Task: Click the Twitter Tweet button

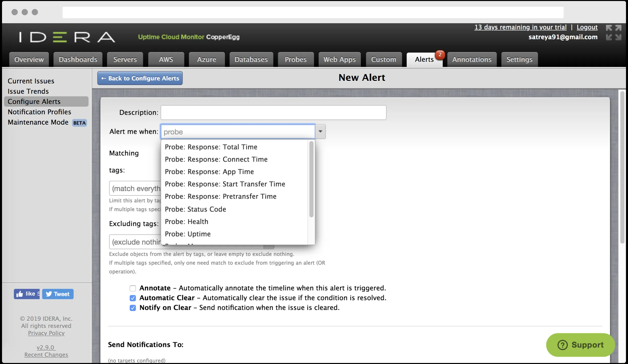Action: point(58,294)
